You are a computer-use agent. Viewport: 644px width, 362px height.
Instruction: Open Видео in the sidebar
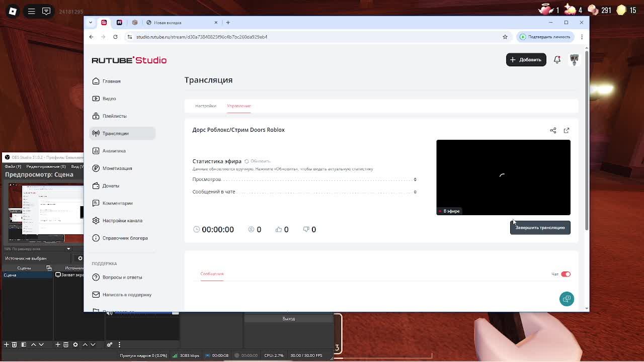click(122, 99)
